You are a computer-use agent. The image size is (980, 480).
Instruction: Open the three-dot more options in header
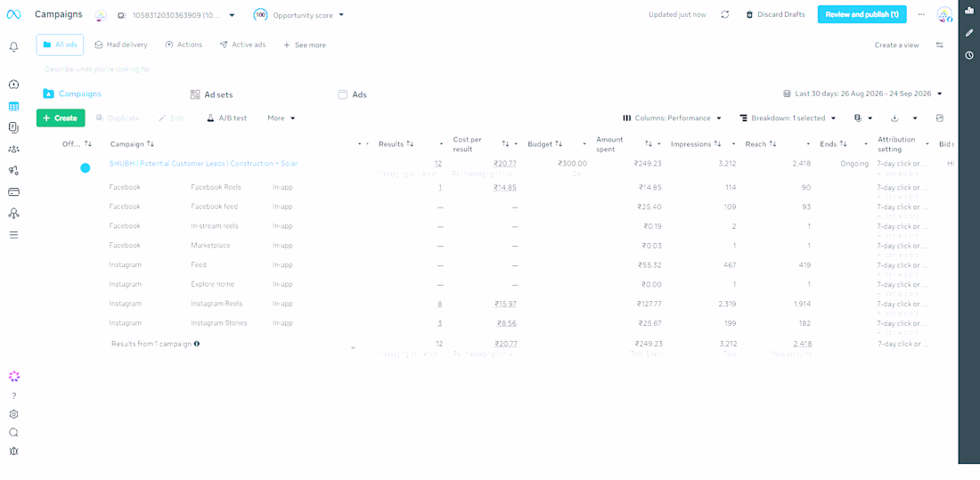pos(920,14)
